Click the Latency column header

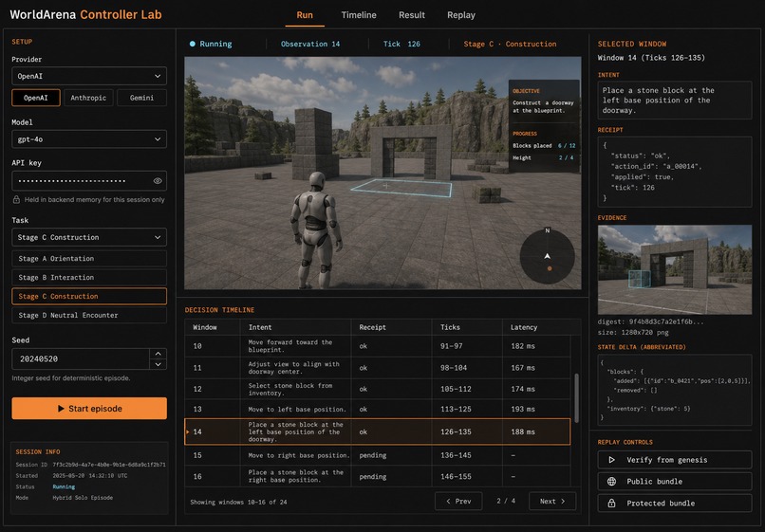(x=524, y=327)
